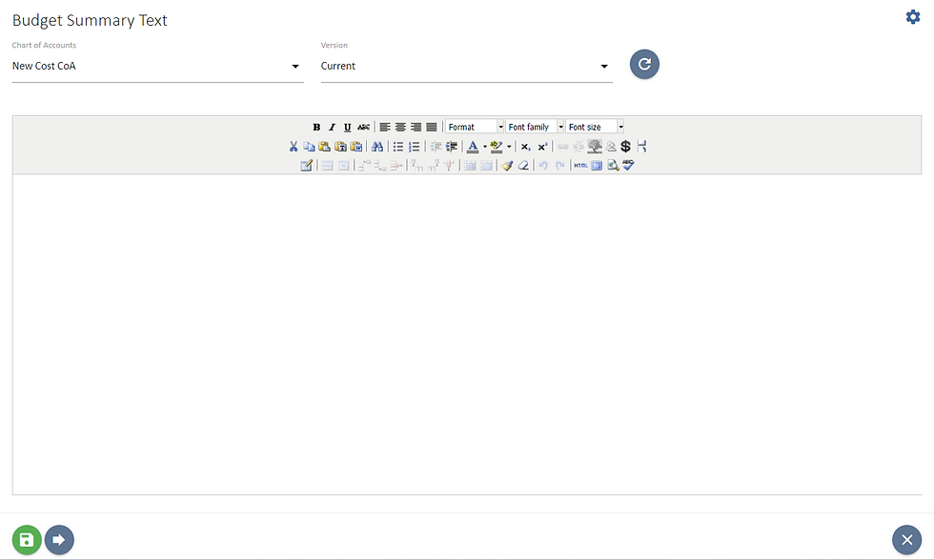Click the round refresh button
Viewport: 934px width, 560px height.
644,64
